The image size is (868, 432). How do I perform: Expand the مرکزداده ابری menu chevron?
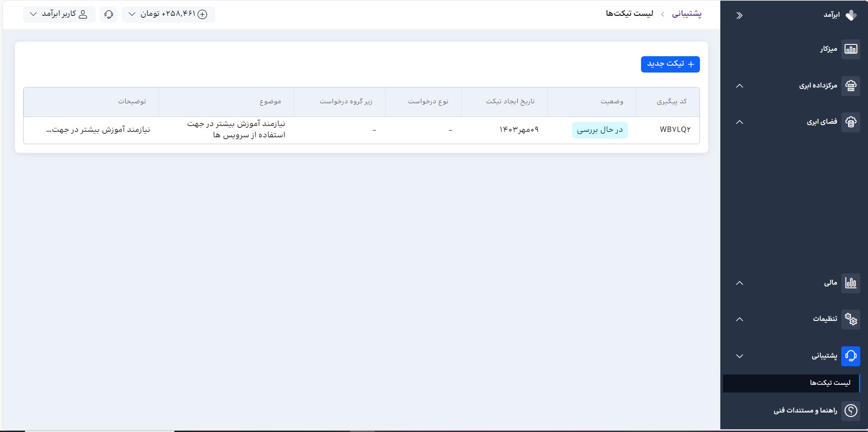(x=740, y=86)
